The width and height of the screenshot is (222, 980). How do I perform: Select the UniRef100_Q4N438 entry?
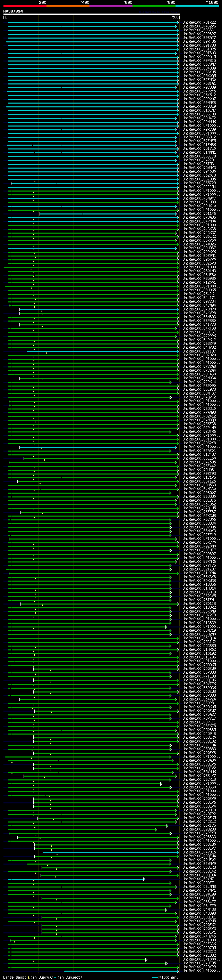pyautogui.click(x=199, y=910)
